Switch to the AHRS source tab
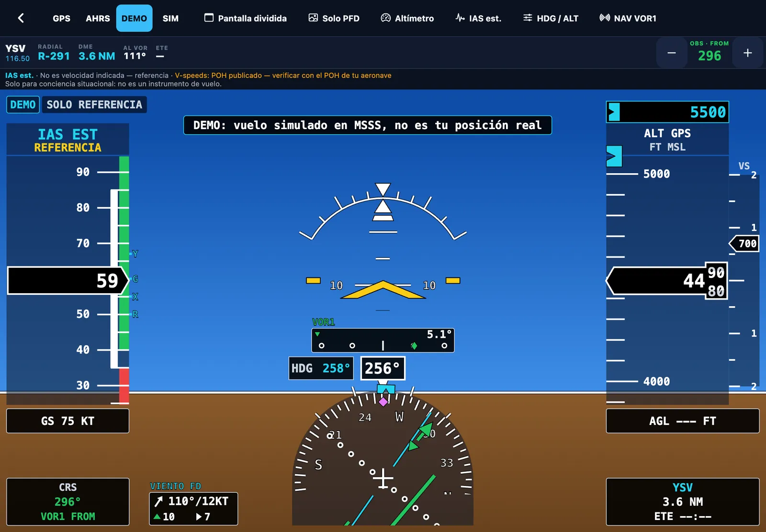The image size is (766, 532). click(x=98, y=18)
